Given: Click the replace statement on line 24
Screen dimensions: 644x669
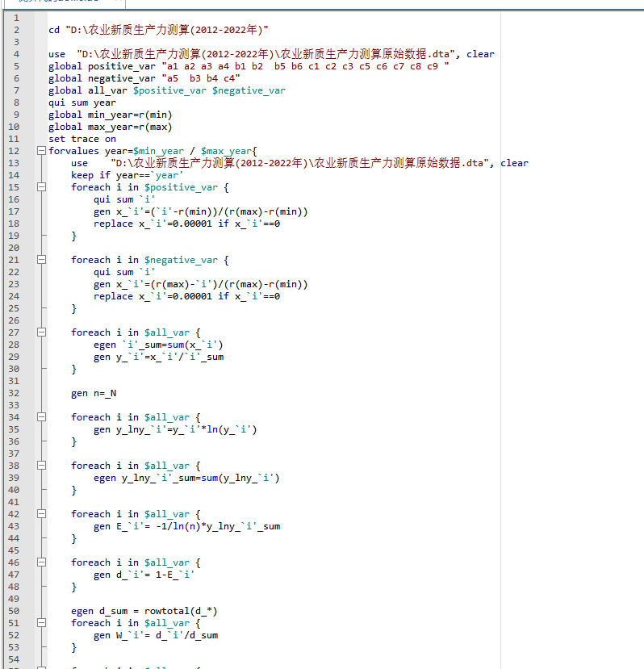Looking at the screenshot, I should click(187, 296).
